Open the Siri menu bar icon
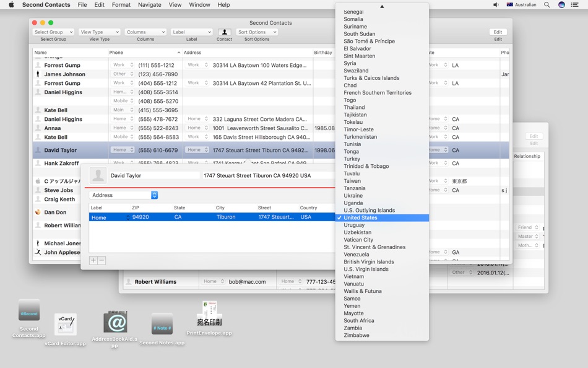Viewport: 588px width, 368px height. (x=561, y=5)
